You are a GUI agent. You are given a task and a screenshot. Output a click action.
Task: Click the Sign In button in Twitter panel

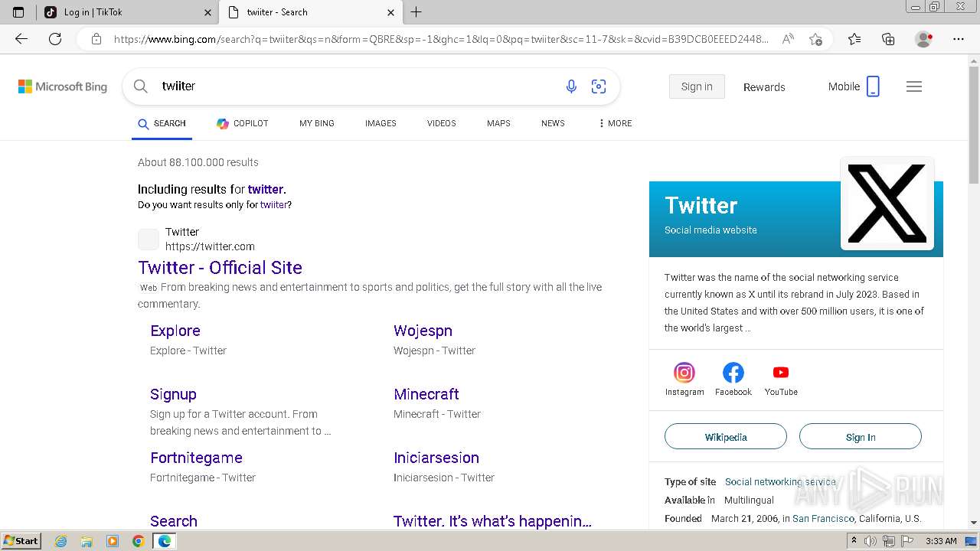click(x=861, y=437)
